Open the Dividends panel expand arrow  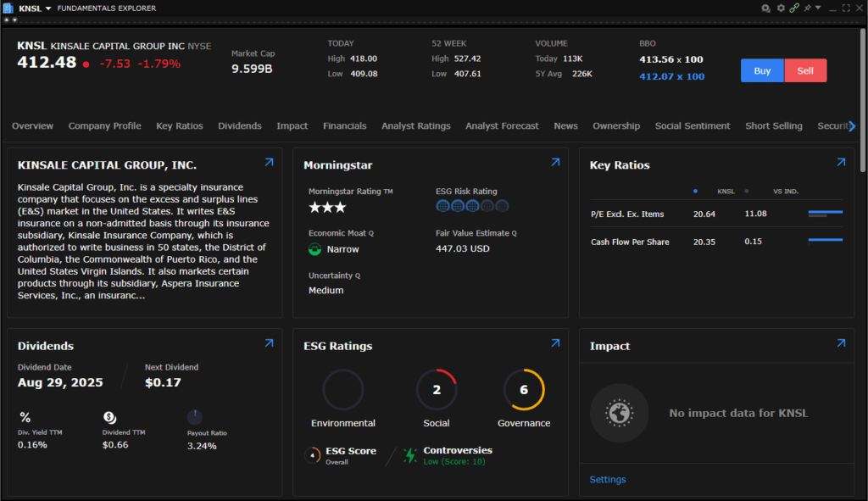click(x=269, y=343)
